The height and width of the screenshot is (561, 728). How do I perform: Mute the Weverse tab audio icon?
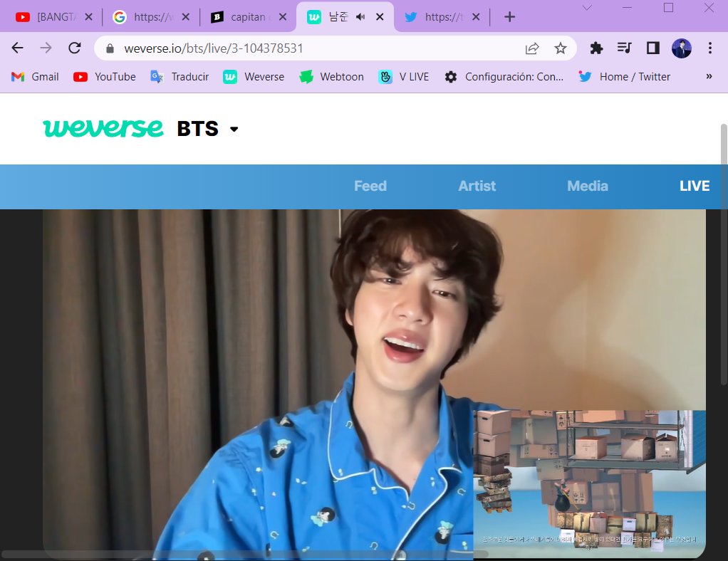tap(360, 17)
